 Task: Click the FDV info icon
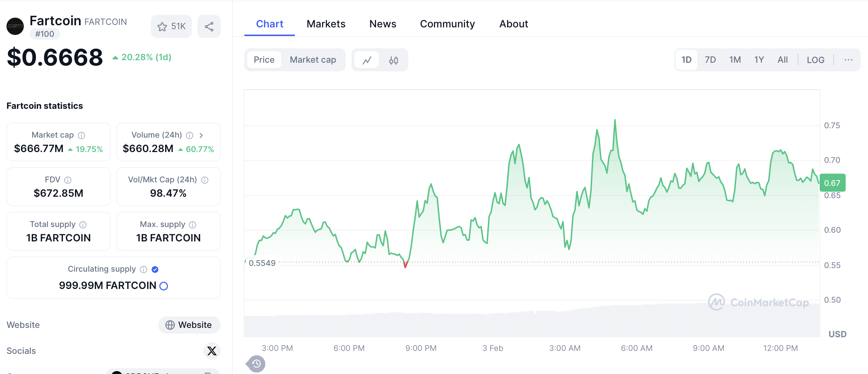pyautogui.click(x=68, y=180)
